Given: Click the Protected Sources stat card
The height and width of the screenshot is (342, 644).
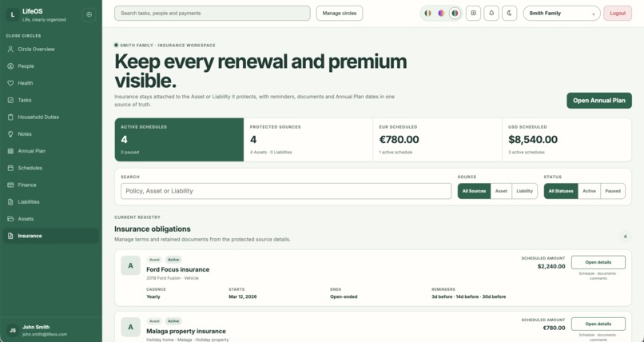Looking at the screenshot, I should [308, 140].
